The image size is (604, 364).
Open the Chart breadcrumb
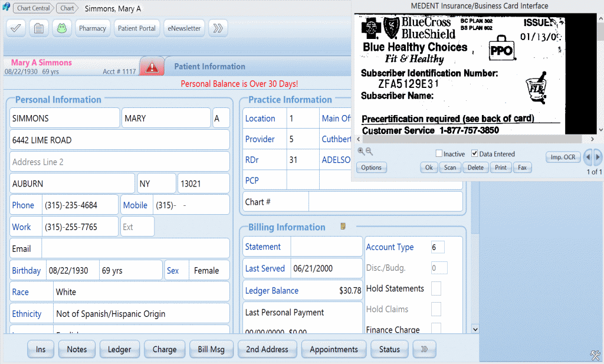coord(67,8)
